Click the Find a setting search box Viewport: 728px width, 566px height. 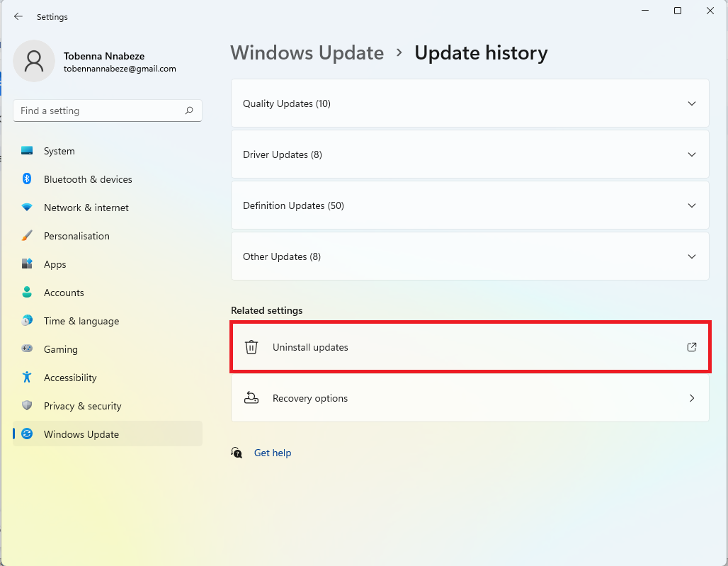point(107,111)
